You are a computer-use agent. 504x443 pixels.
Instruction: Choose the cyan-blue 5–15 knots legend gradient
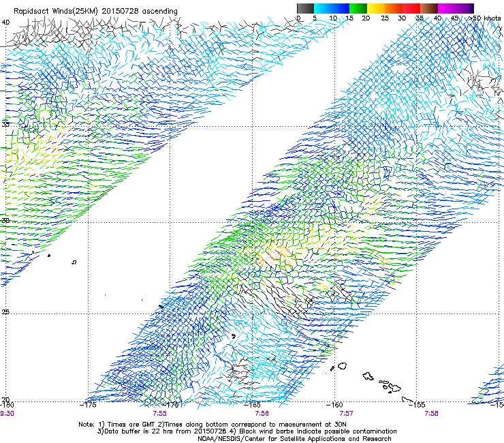click(x=332, y=8)
